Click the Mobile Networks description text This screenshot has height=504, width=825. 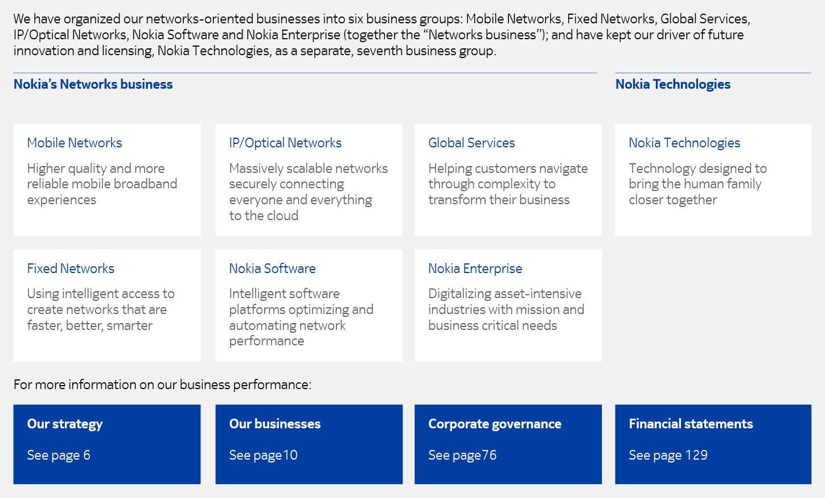(x=102, y=184)
